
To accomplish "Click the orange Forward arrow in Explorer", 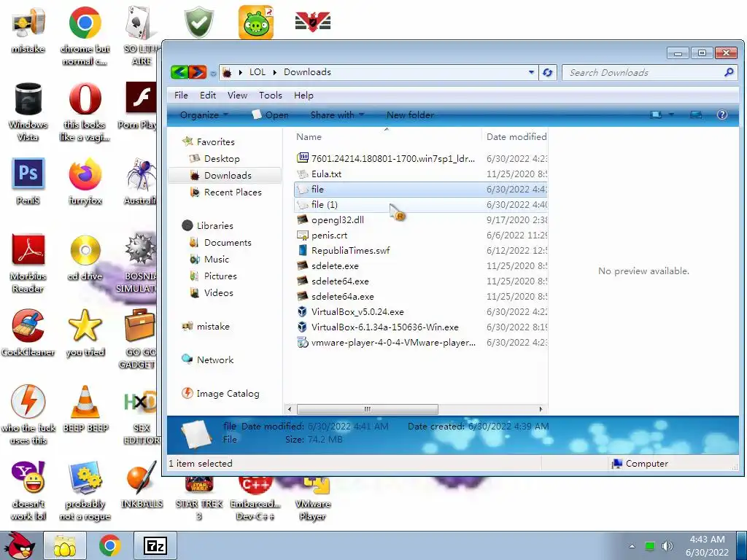I will click(x=197, y=72).
